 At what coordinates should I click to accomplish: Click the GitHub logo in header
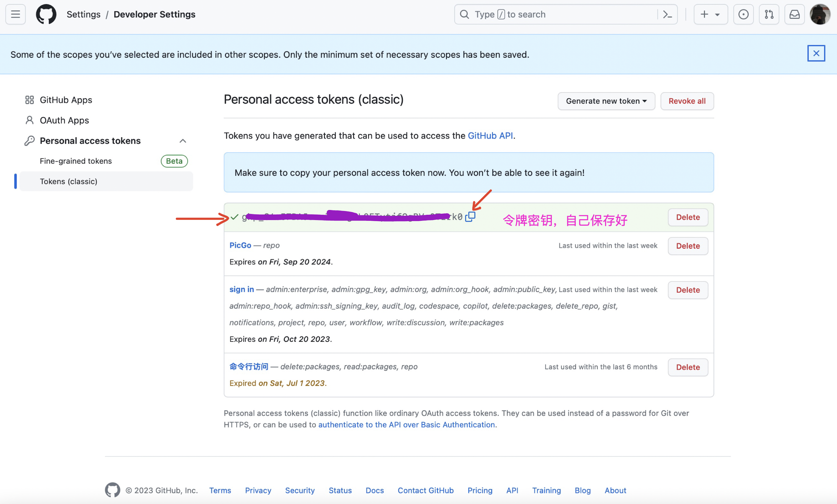(46, 14)
